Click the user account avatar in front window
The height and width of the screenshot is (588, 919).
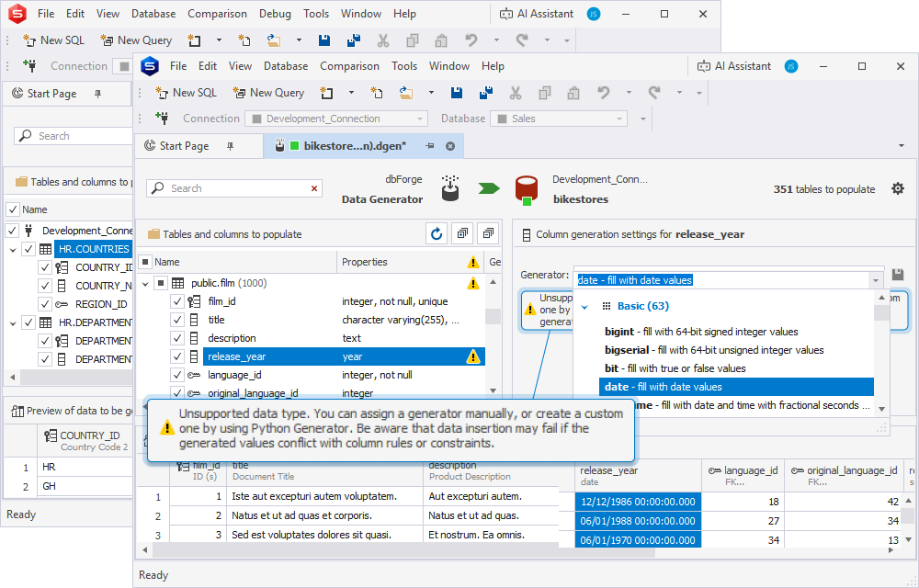point(790,66)
